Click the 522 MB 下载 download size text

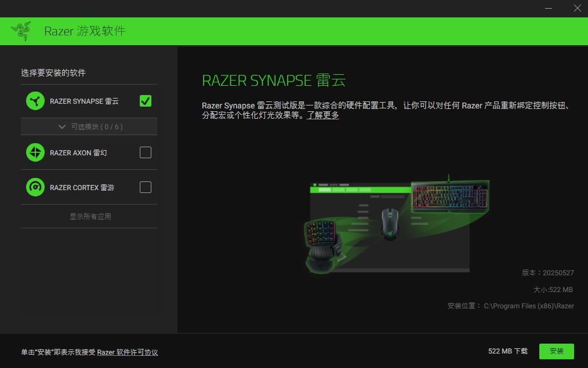[x=508, y=351]
